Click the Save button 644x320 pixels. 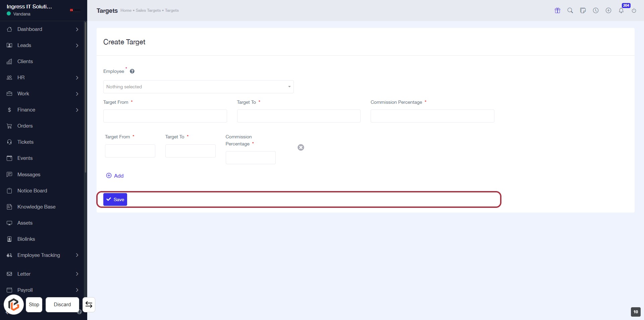point(115,199)
